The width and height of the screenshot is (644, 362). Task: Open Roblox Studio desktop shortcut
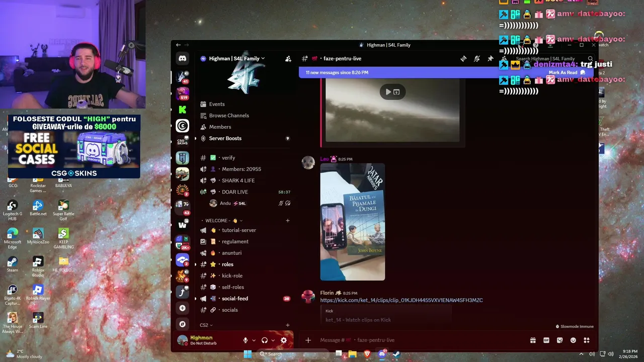[38, 267]
